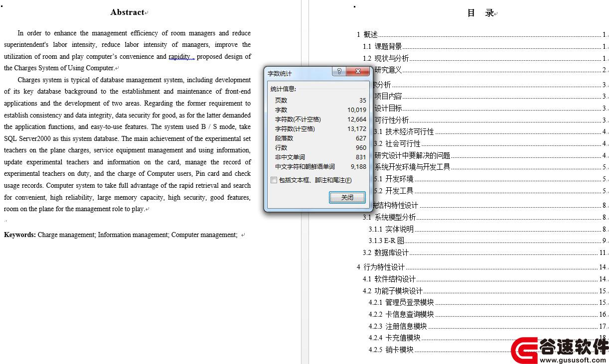This screenshot has height=364, width=609.
Task: Click the 页数 row in statistics
Action: pyautogui.click(x=320, y=100)
